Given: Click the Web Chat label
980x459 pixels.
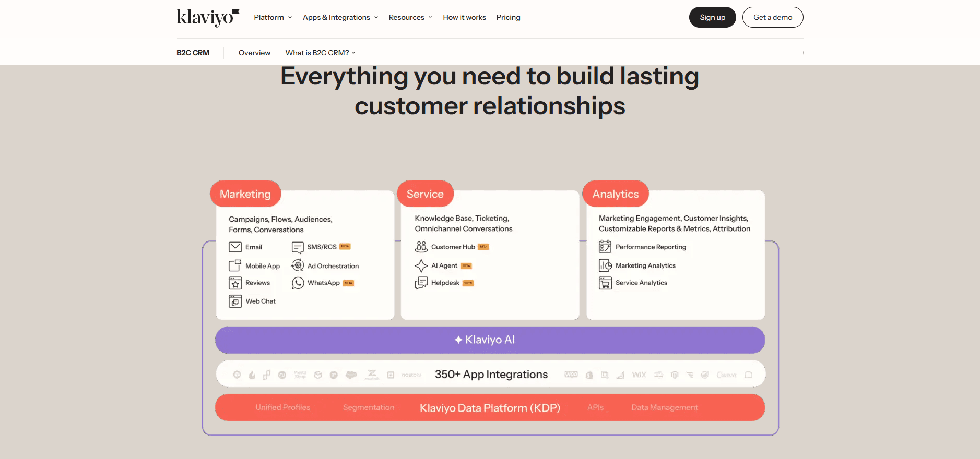Looking at the screenshot, I should [x=261, y=301].
